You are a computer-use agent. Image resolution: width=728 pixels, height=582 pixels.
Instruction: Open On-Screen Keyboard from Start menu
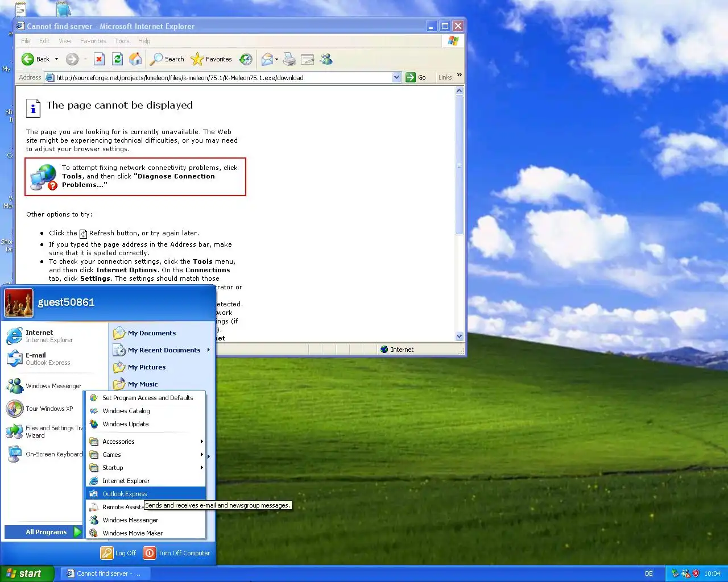44,454
